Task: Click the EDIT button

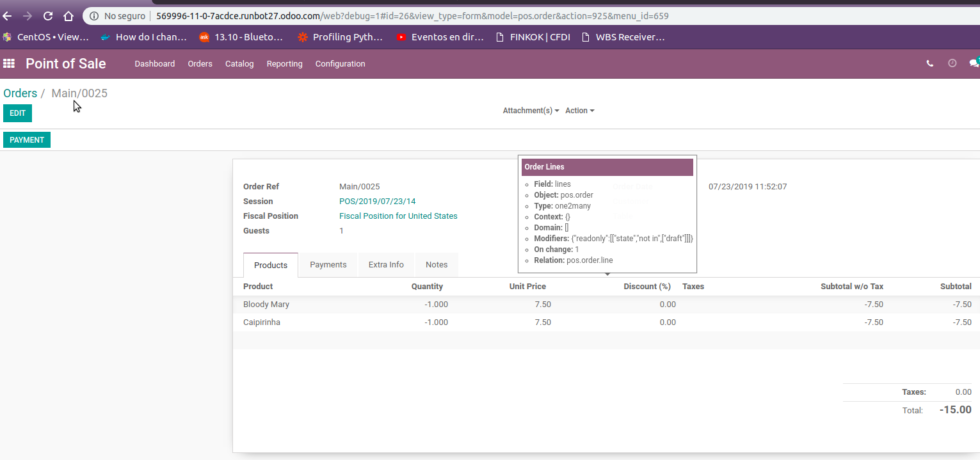Action: tap(17, 113)
